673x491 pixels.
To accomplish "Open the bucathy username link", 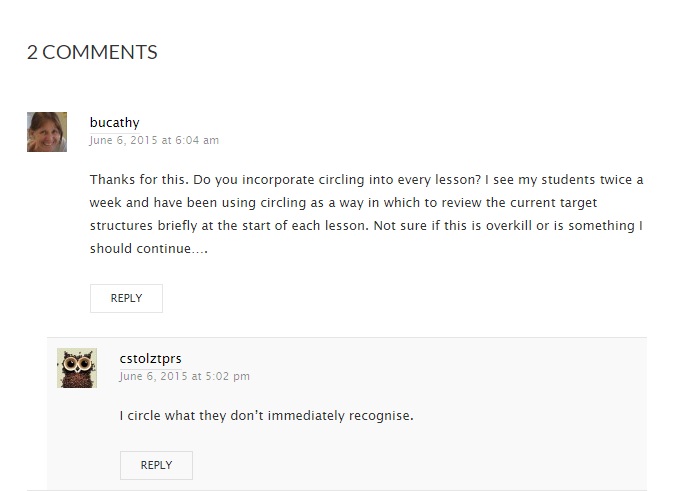I will point(114,123).
